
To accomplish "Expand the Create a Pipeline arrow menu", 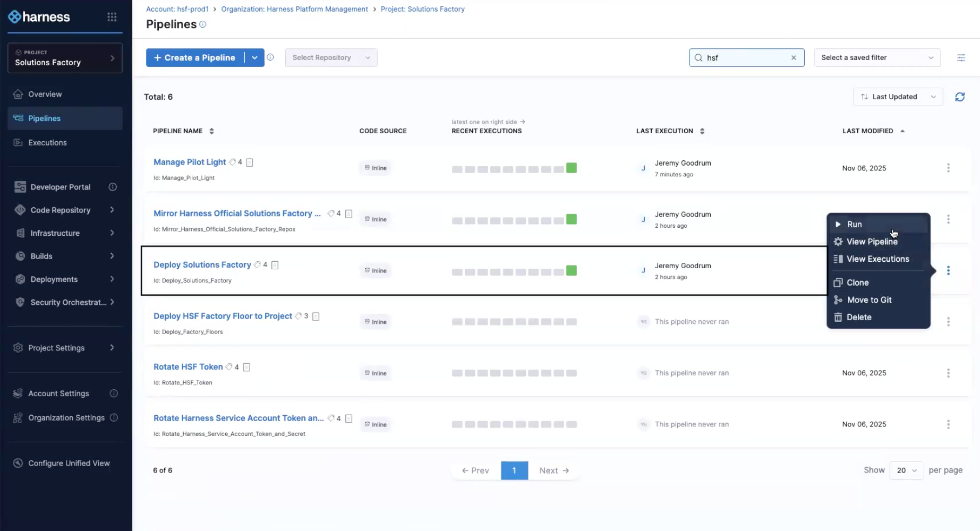I will click(254, 57).
